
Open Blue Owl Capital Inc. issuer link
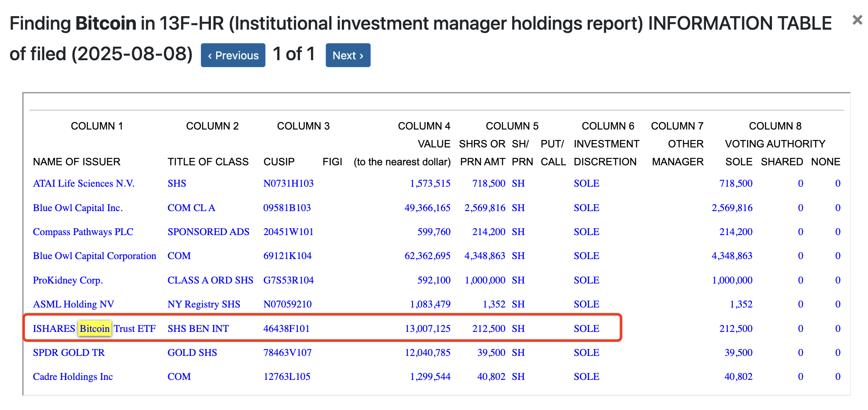(78, 208)
